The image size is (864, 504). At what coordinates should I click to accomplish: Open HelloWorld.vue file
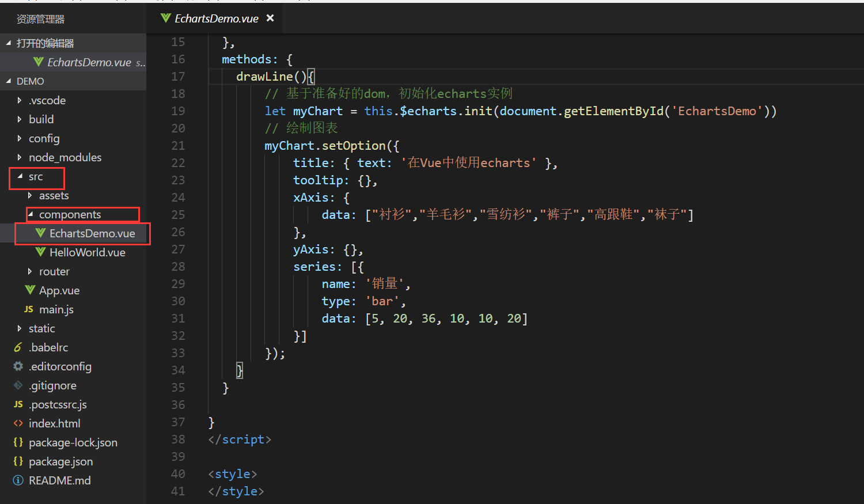click(x=88, y=252)
